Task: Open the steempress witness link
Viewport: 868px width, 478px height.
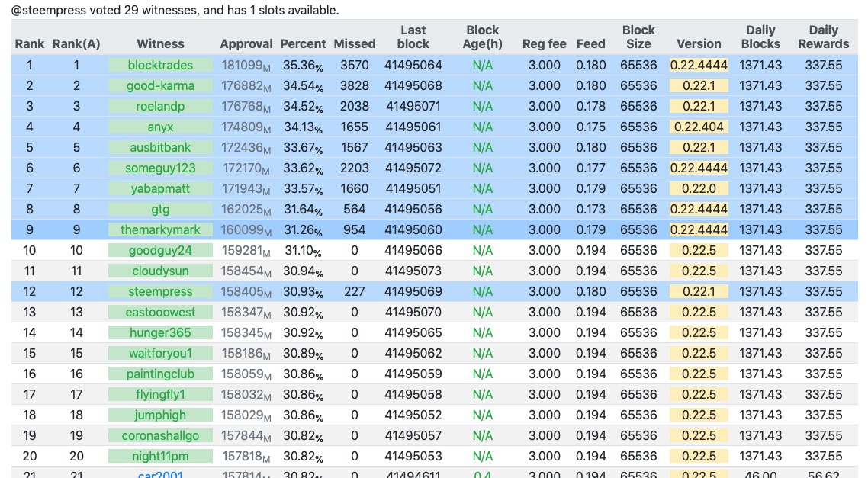Action: pos(160,292)
